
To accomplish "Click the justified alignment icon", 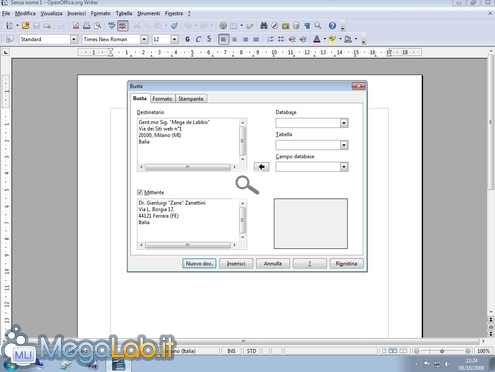I will click(256, 39).
